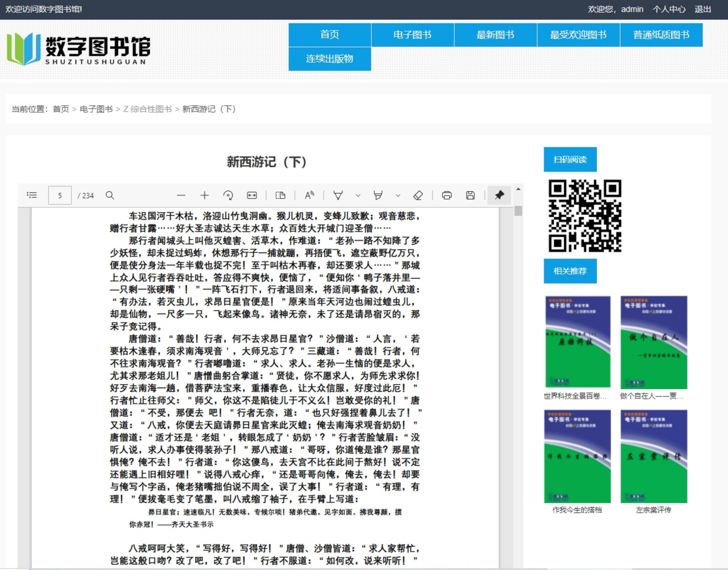
Task: Toggle the pin toolbar button
Action: 499,195
